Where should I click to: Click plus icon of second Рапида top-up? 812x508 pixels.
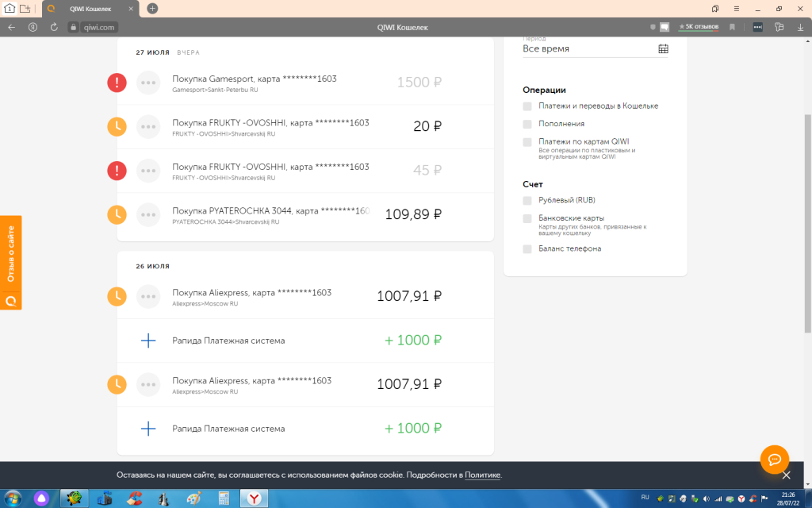tap(148, 429)
